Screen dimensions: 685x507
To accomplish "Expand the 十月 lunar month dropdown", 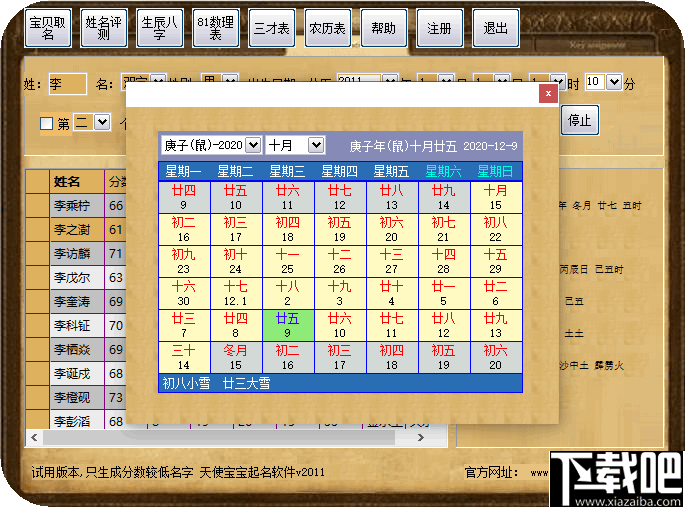I will (316, 145).
